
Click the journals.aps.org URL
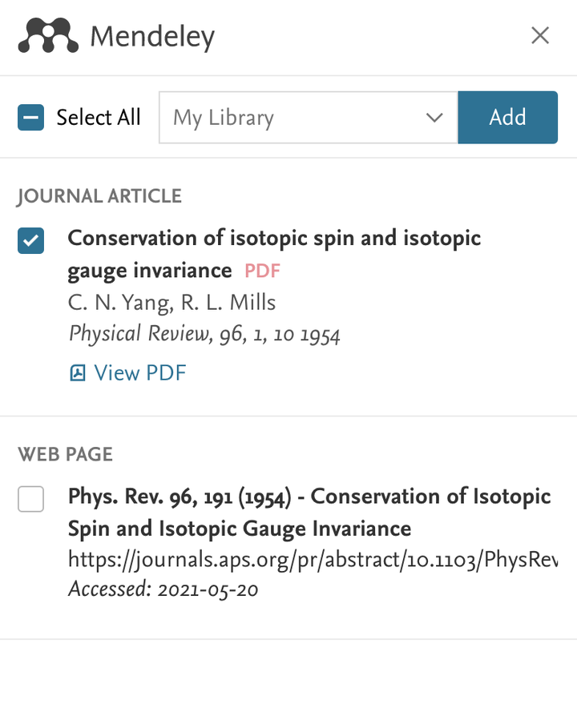tap(313, 559)
